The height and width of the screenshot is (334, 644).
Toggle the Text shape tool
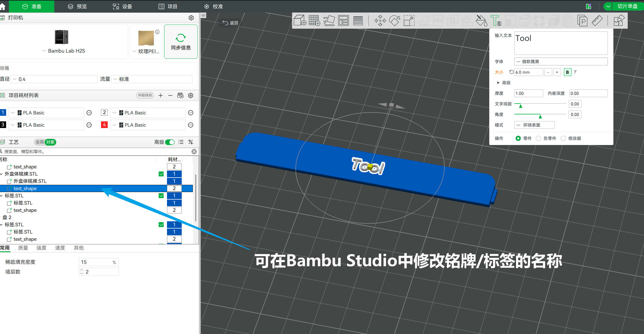(496, 21)
